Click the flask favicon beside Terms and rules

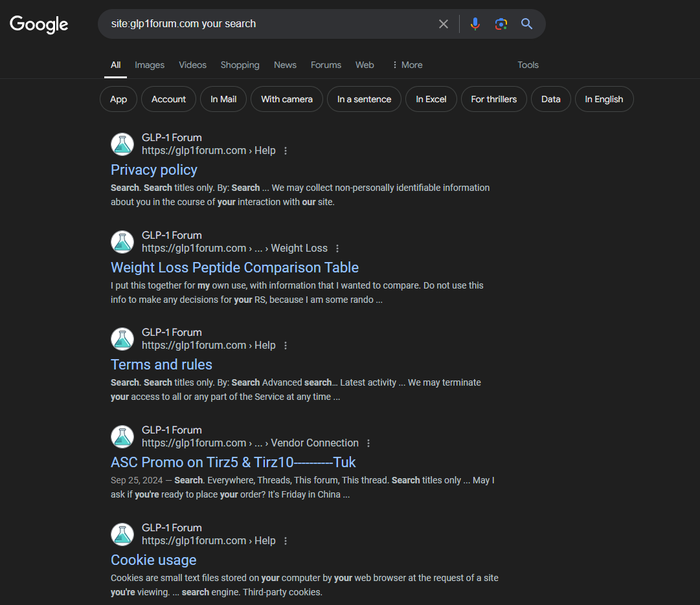coord(122,339)
